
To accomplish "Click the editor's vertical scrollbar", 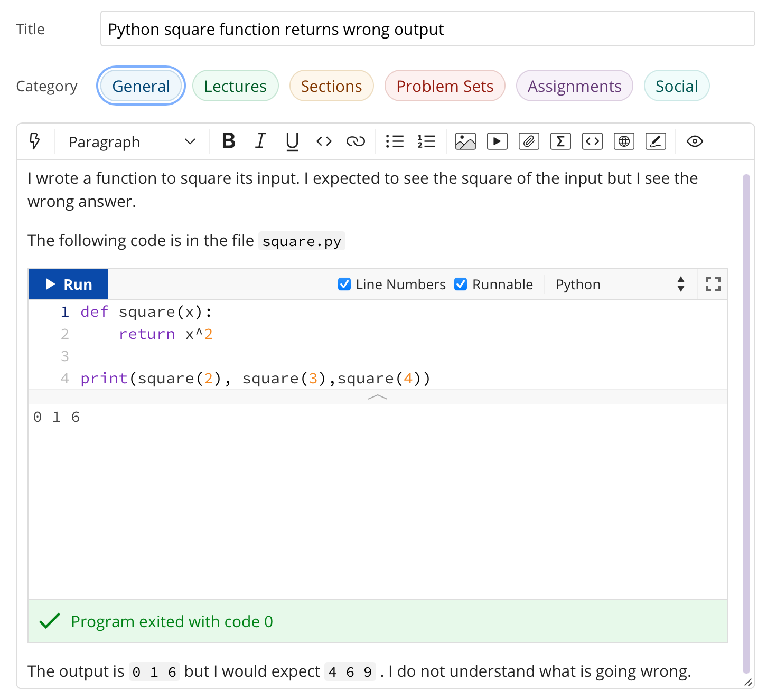I will (x=746, y=422).
